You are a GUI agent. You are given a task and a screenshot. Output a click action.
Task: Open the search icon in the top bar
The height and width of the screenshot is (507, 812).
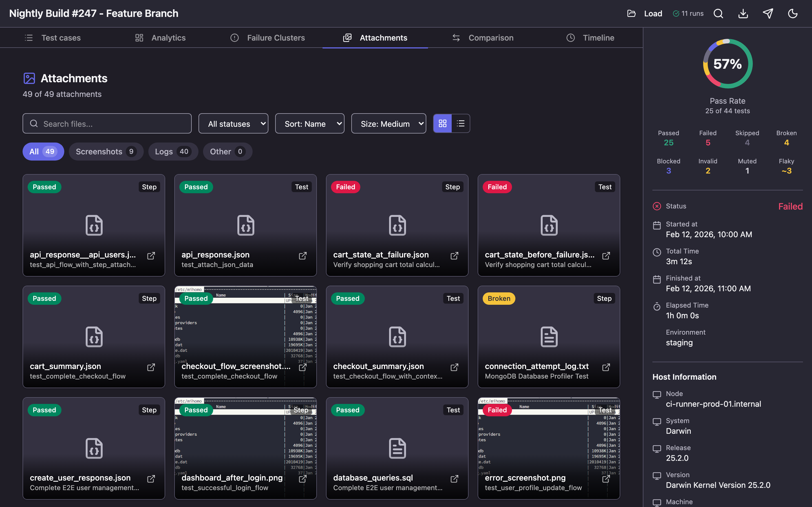[718, 14]
